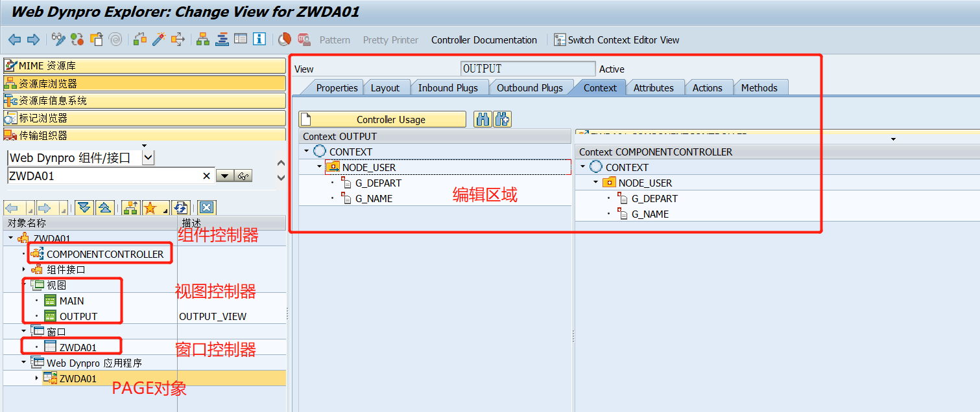This screenshot has height=412, width=980.
Task: Click the binoculars Find icon
Action: (483, 119)
